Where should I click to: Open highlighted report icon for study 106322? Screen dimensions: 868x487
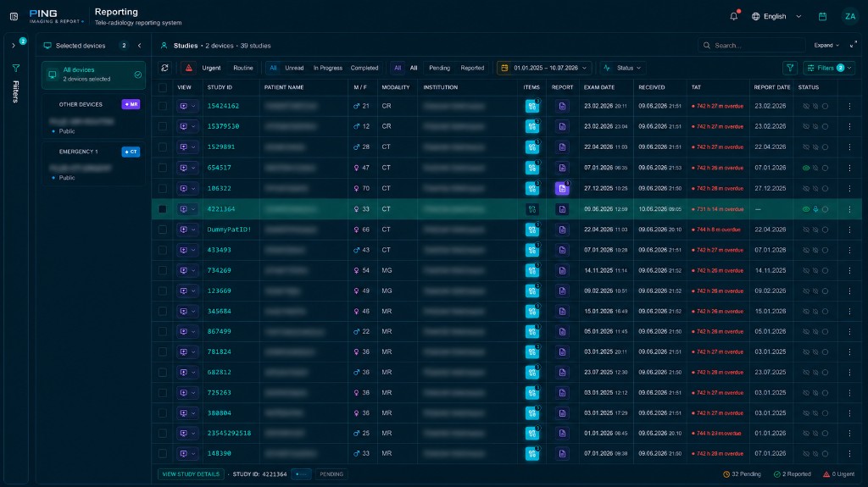(x=562, y=189)
